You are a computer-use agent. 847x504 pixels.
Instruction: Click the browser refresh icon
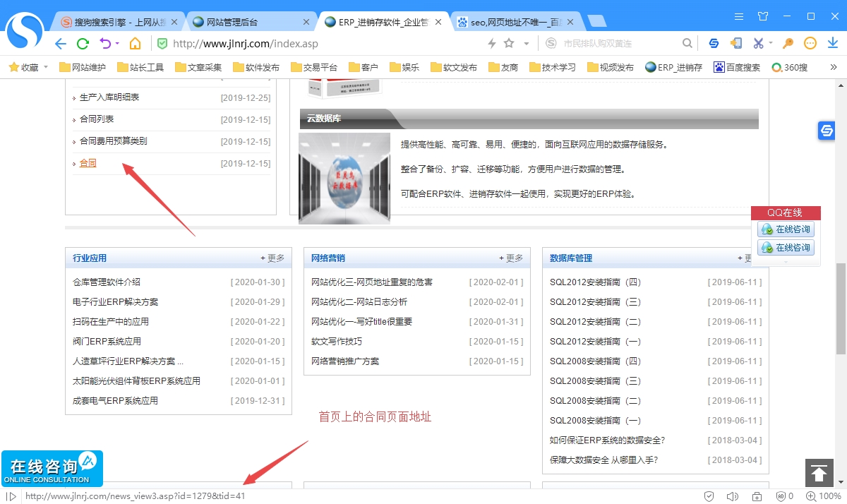click(x=83, y=44)
